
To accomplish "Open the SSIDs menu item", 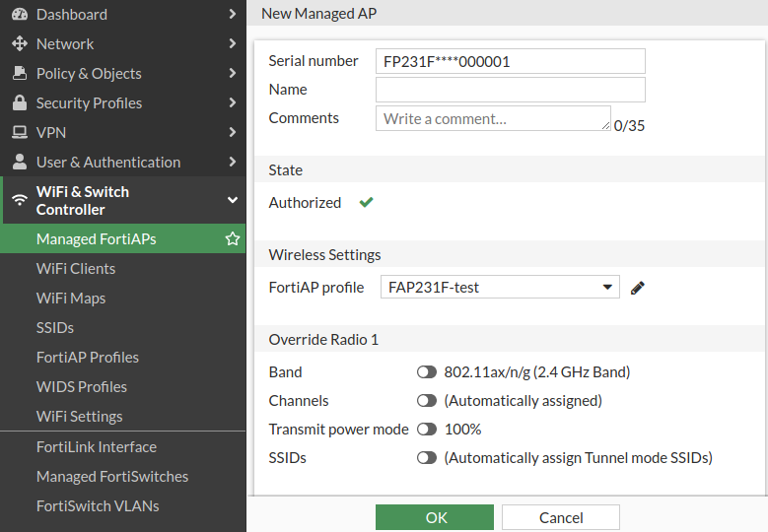I will click(x=55, y=328).
